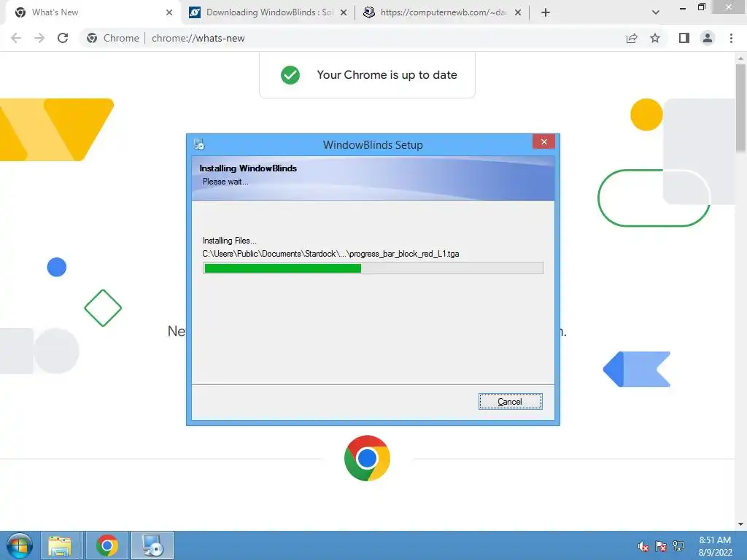
Task: Click the Chrome taskbar icon
Action: click(107, 545)
